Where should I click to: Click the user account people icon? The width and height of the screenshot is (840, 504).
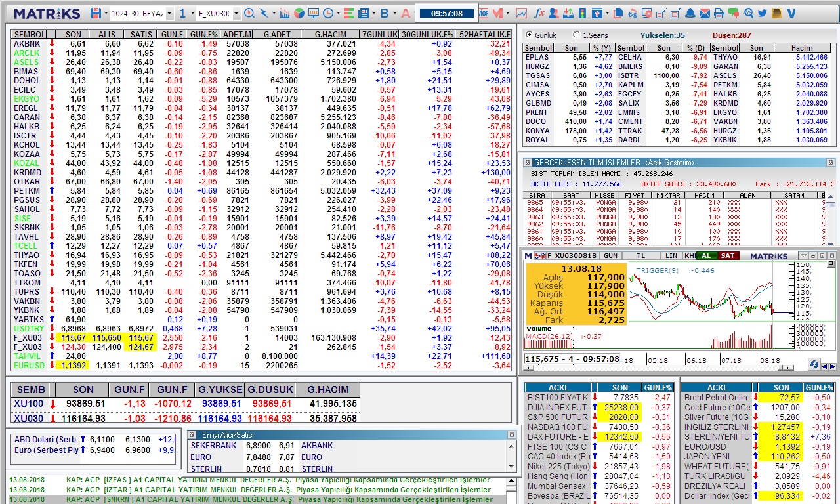[554, 13]
